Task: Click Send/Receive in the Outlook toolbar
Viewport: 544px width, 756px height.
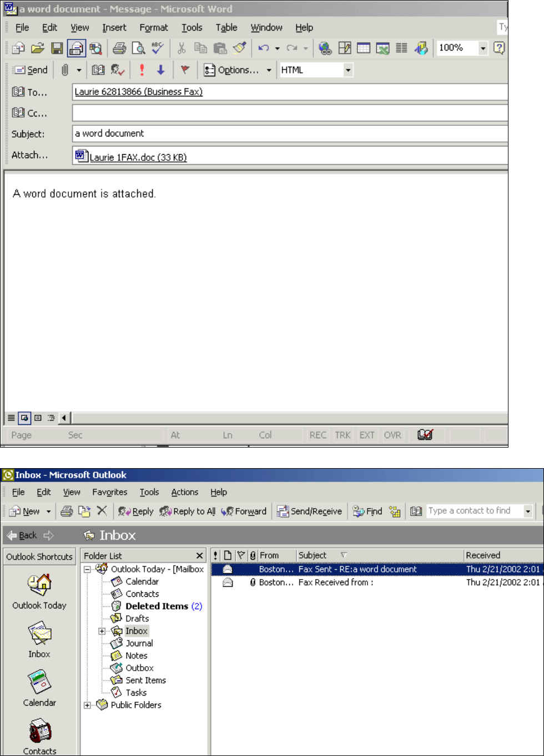Action: click(x=309, y=511)
